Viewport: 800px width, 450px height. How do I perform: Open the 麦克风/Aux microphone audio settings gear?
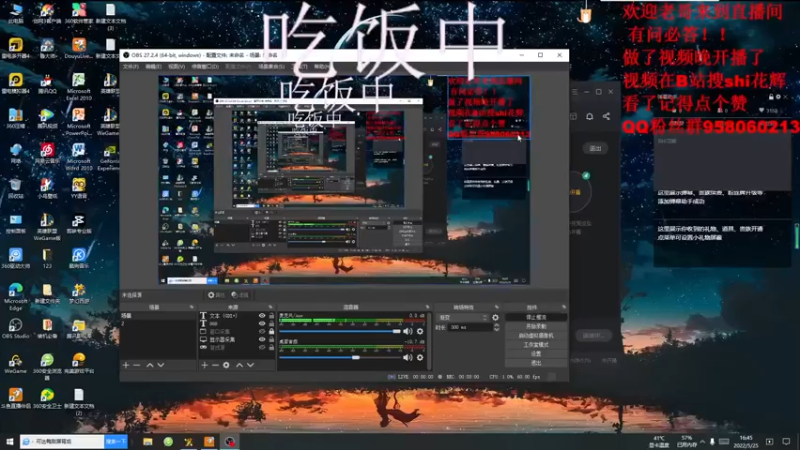(x=420, y=331)
